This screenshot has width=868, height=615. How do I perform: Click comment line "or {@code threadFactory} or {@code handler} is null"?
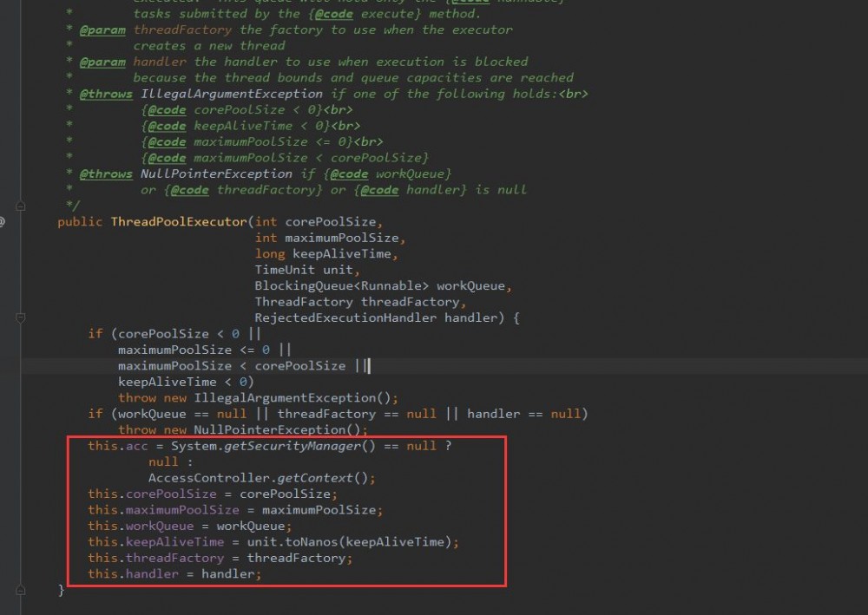(334, 190)
